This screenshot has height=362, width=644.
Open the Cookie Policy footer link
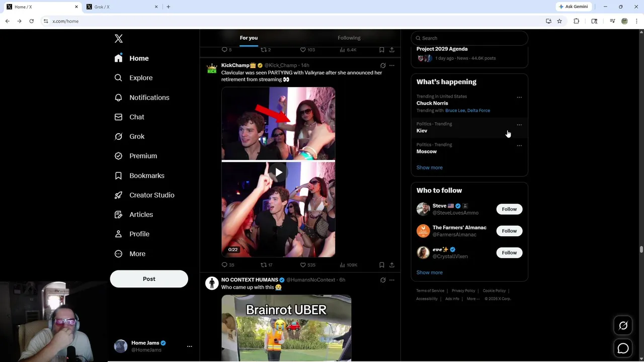tap(494, 291)
